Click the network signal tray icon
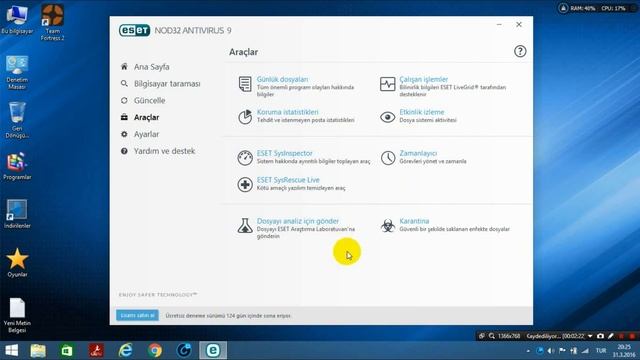 pyautogui.click(x=585, y=351)
